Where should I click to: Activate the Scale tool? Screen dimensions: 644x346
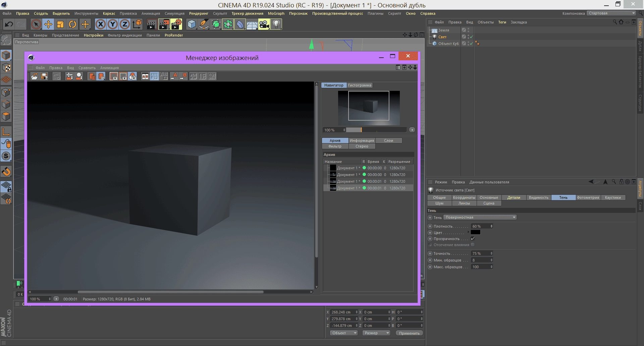coord(60,24)
